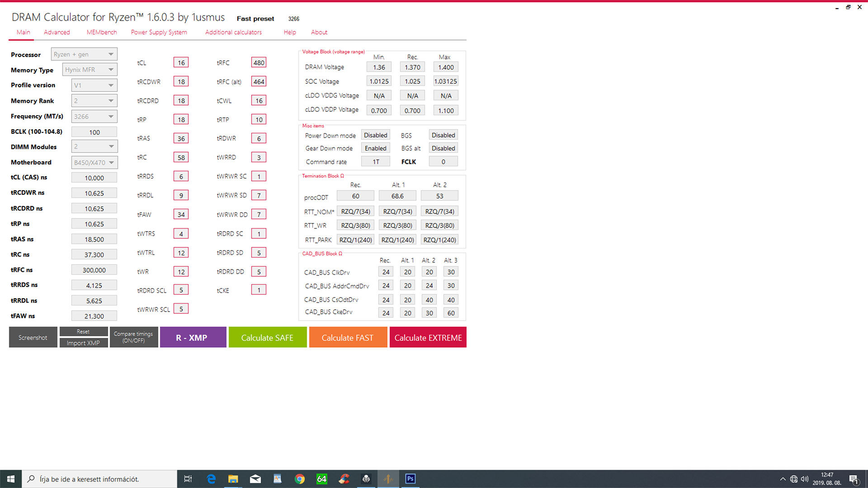Expand the Processor dropdown
Viewport: 868px width, 488px height.
(84, 54)
